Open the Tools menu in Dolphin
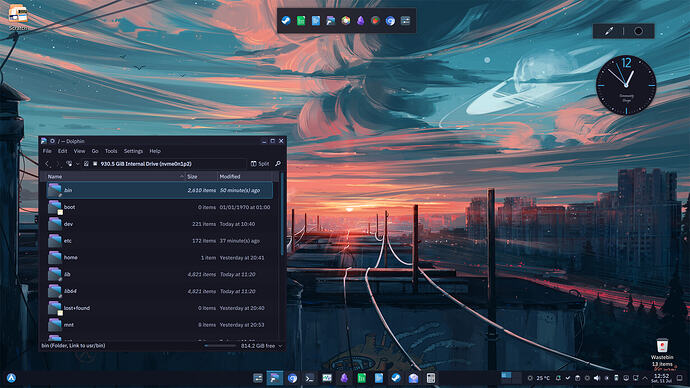 click(111, 151)
